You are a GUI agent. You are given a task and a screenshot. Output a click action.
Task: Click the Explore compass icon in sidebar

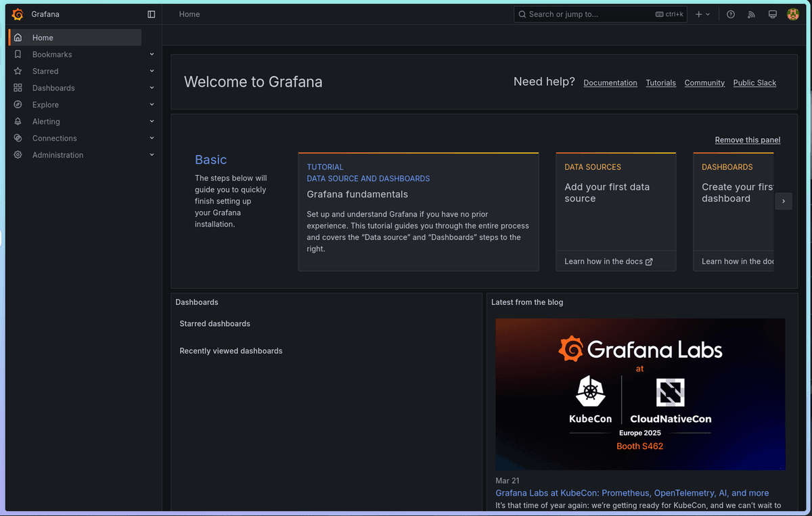pyautogui.click(x=18, y=105)
